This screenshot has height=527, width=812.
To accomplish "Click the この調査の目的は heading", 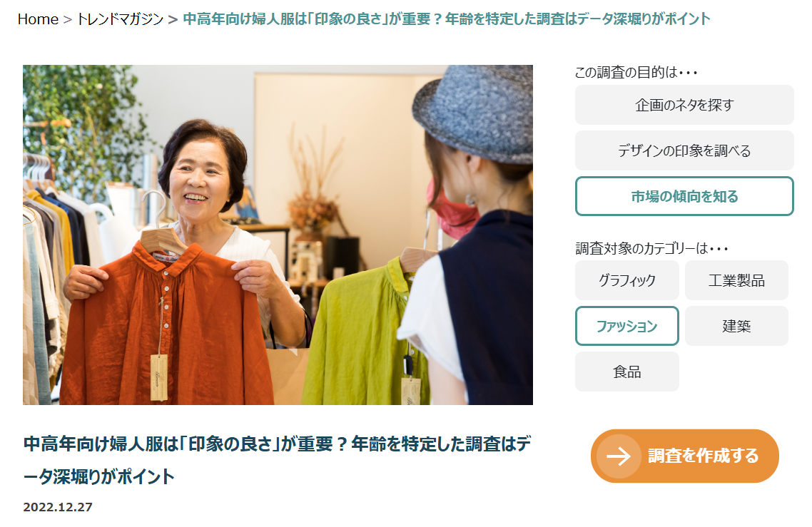I will (x=636, y=72).
